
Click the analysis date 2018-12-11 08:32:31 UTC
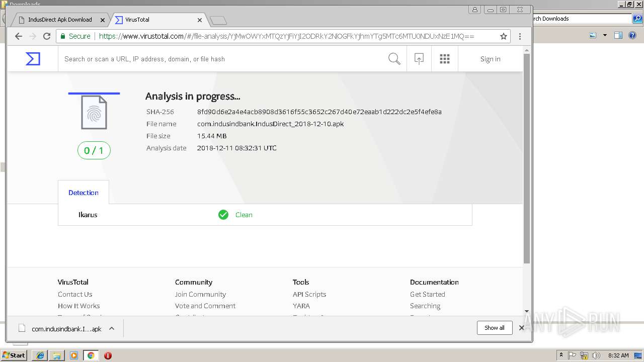[237, 148]
